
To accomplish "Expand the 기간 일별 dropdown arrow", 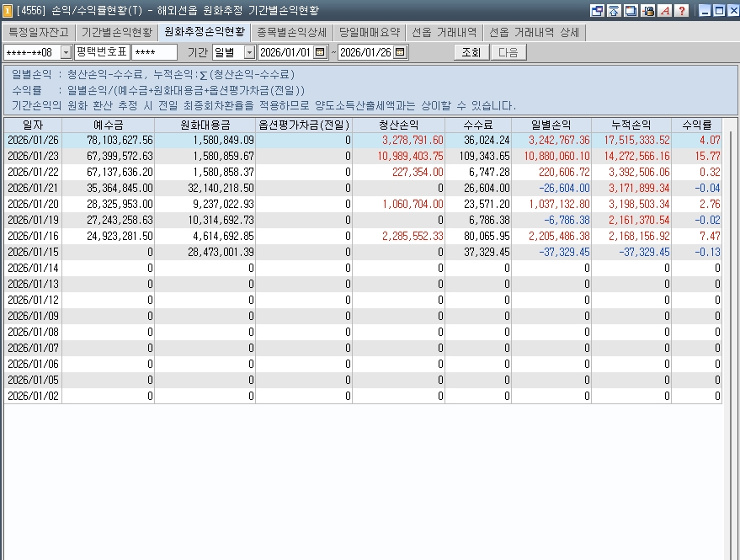I will [x=250, y=52].
